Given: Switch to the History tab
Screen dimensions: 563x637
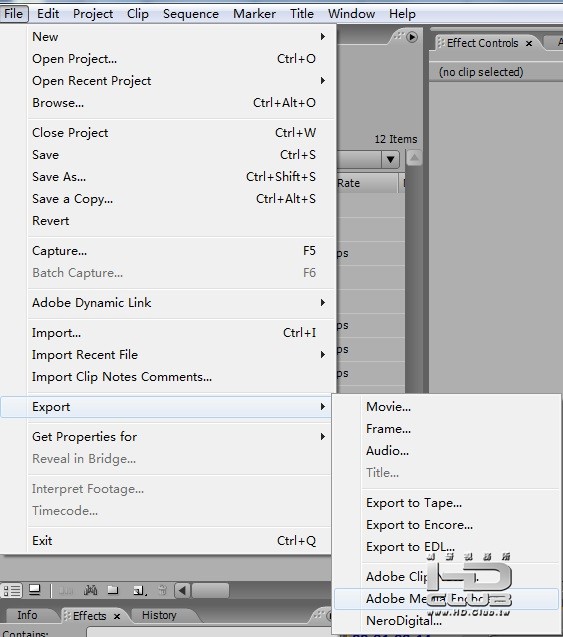Looking at the screenshot, I should pyautogui.click(x=159, y=615).
